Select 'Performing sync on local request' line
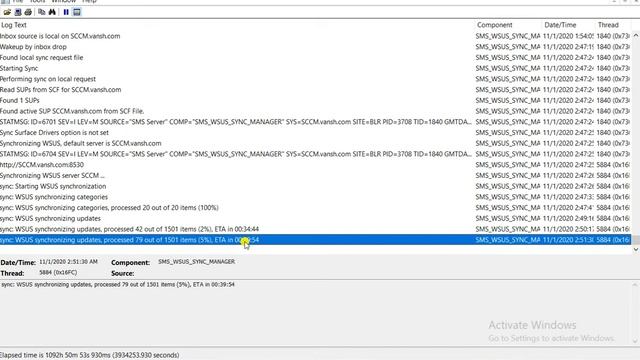640x360 pixels. pos(316,79)
